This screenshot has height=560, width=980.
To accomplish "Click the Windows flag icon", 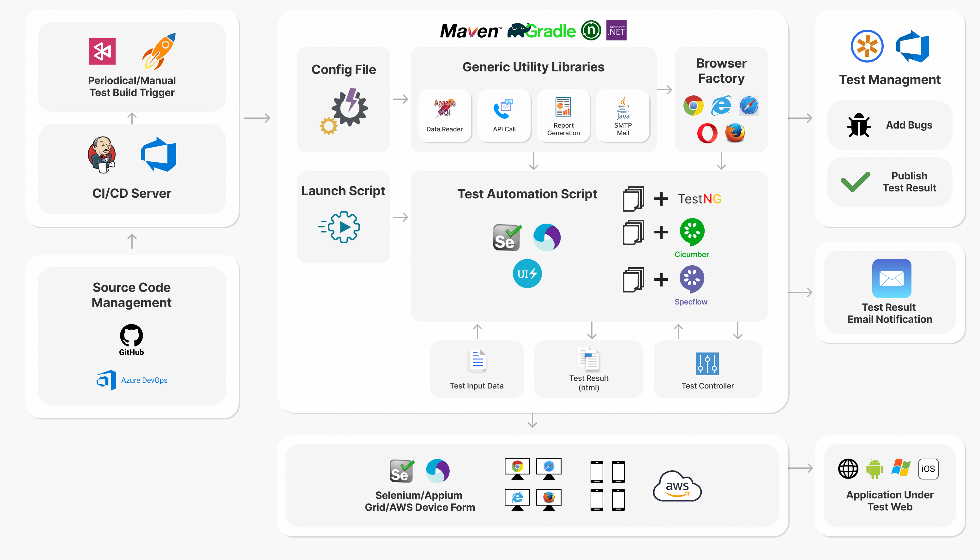I will tap(901, 468).
